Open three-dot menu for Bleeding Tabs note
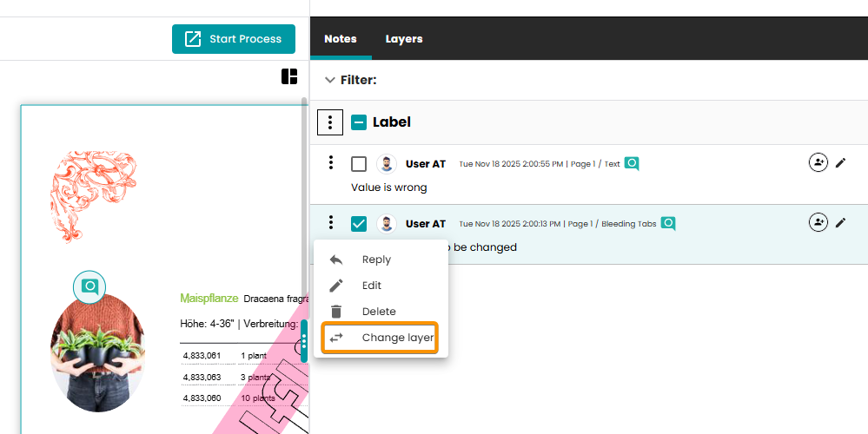 (330, 222)
